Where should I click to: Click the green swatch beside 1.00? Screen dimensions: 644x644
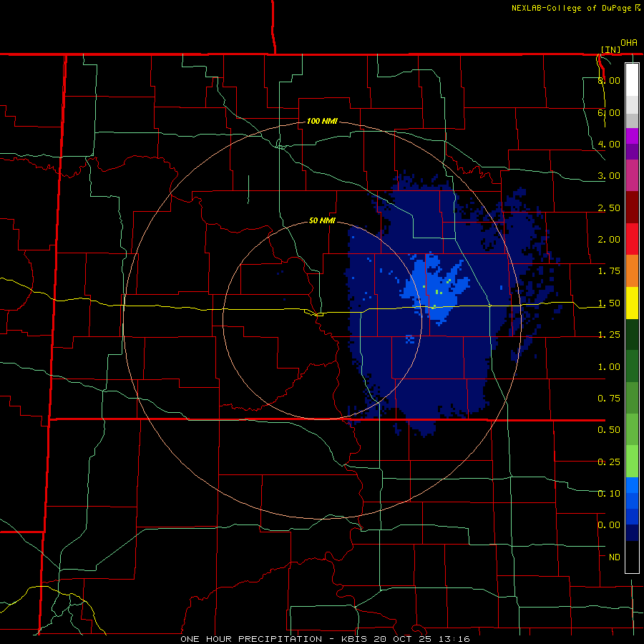[x=632, y=366]
